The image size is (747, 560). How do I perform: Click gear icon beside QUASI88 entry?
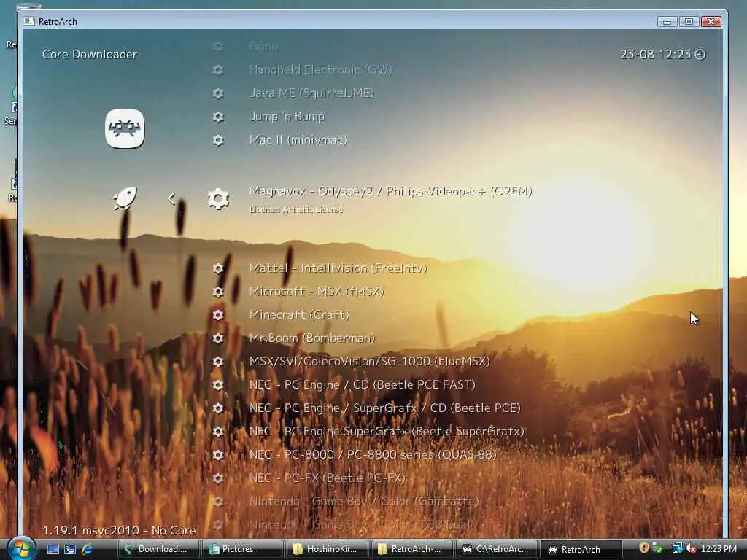coord(218,455)
